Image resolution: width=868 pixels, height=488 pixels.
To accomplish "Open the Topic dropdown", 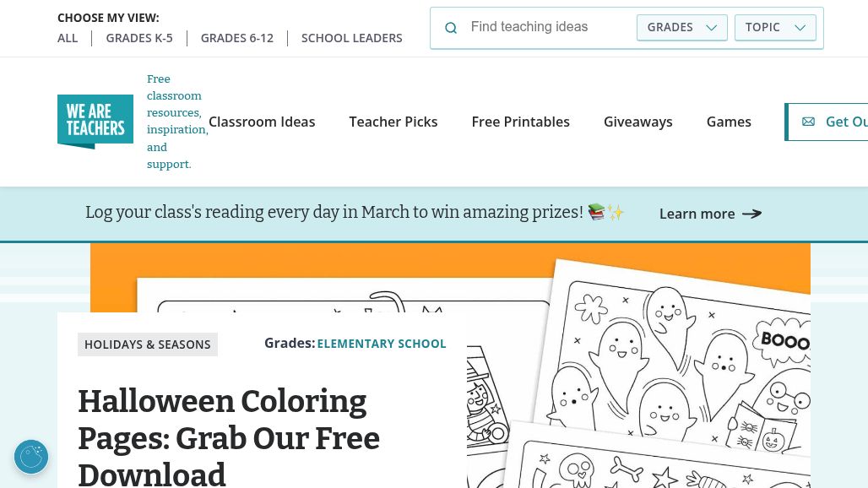I will [775, 27].
